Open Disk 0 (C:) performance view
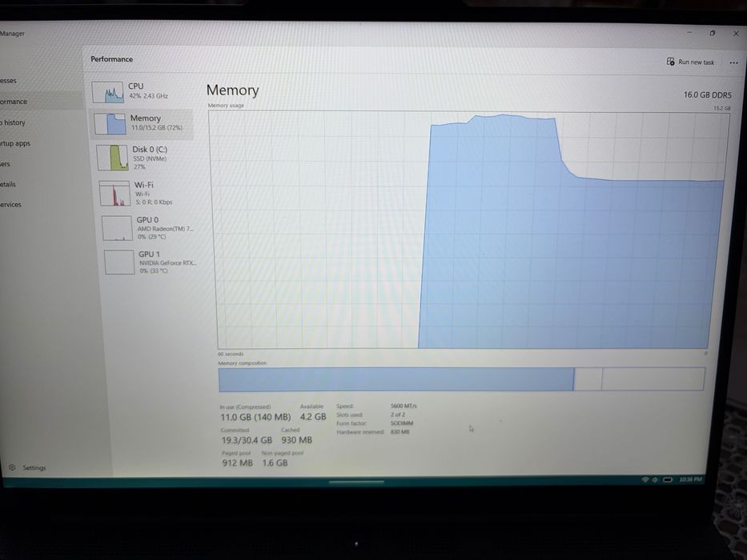This screenshot has height=560, width=747. pyautogui.click(x=145, y=158)
